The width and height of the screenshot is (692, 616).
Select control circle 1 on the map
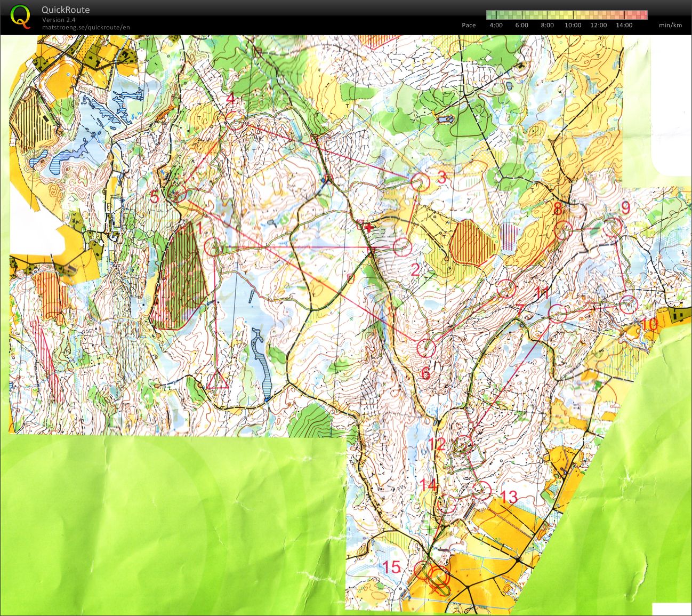click(213, 246)
